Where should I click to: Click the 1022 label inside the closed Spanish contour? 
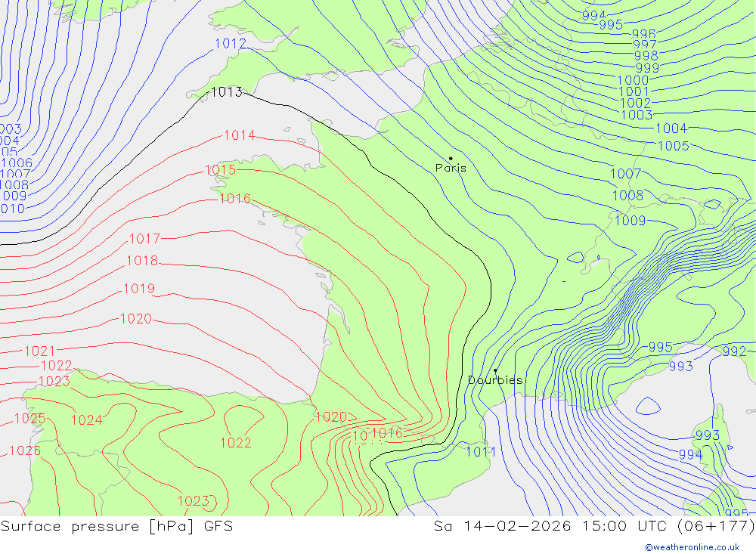236,443
